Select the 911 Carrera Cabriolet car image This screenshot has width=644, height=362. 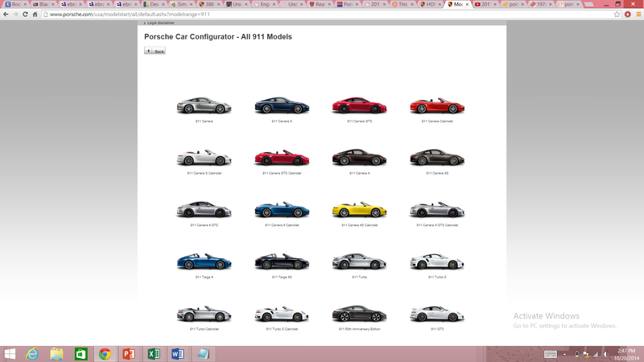437,105
